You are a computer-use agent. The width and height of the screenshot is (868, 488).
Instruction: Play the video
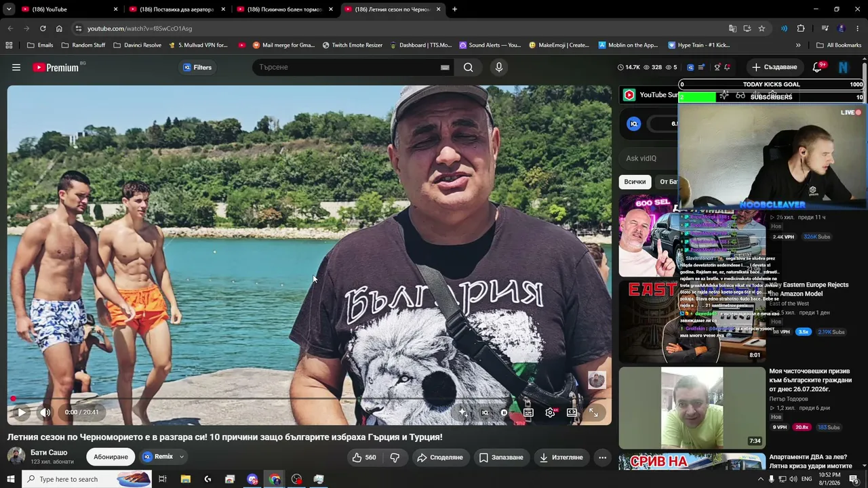tap(22, 412)
